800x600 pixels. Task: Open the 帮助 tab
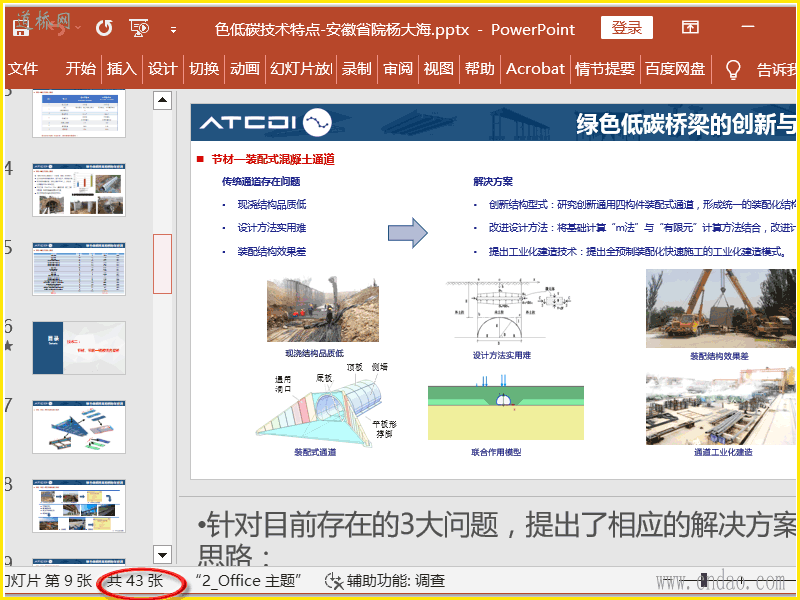click(x=480, y=69)
